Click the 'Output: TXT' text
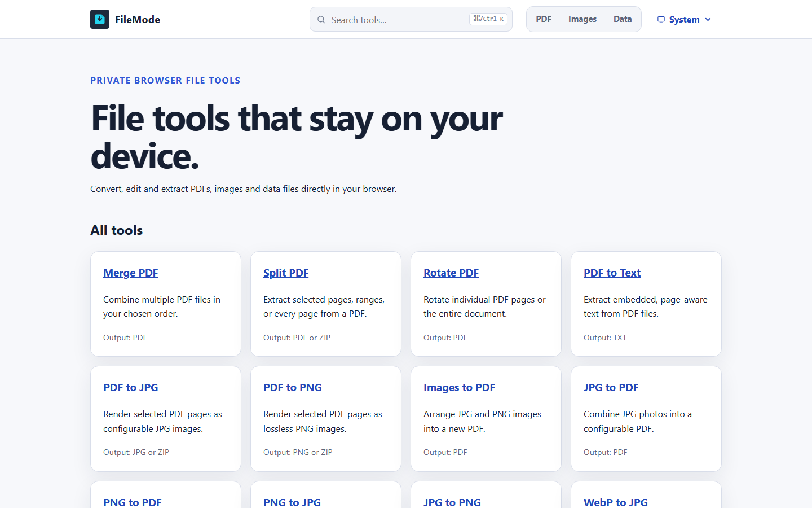The width and height of the screenshot is (812, 508). tap(605, 338)
